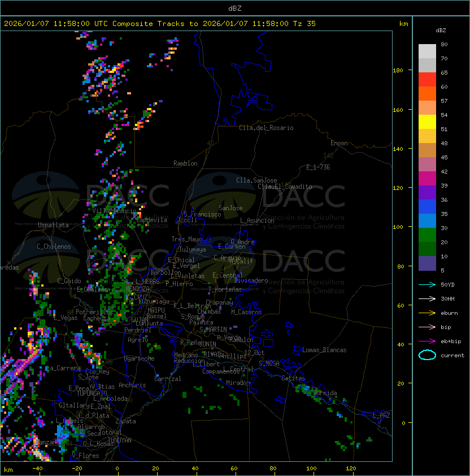Image resolution: width=470 pixels, height=476 pixels.
Task: Click the yellow eburn arrow legend icon
Action: (427, 313)
